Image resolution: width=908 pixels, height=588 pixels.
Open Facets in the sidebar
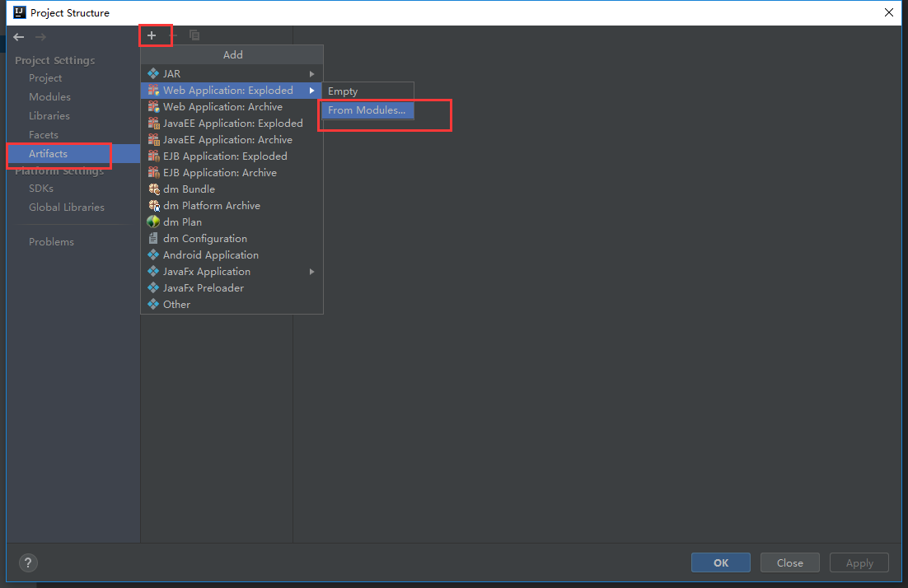pyautogui.click(x=44, y=135)
